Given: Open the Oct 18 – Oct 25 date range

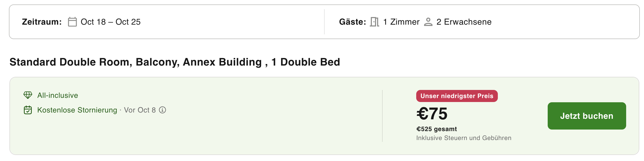Looking at the screenshot, I should [x=110, y=22].
